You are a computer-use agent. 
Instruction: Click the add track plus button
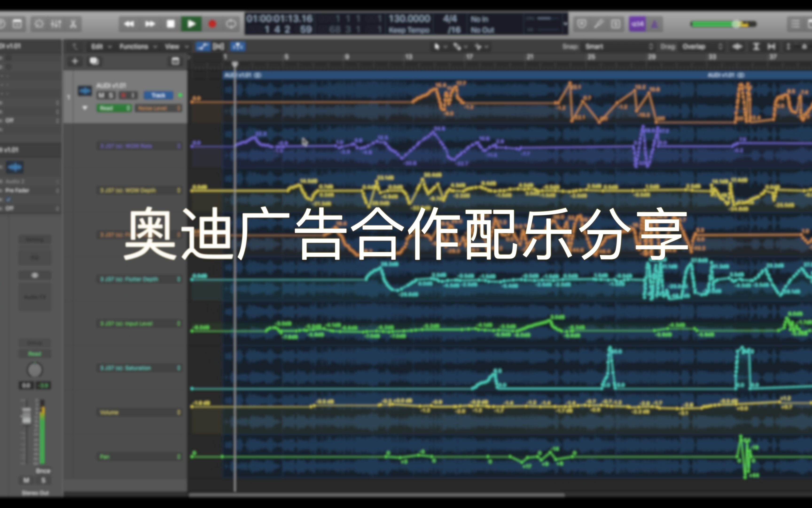(75, 61)
